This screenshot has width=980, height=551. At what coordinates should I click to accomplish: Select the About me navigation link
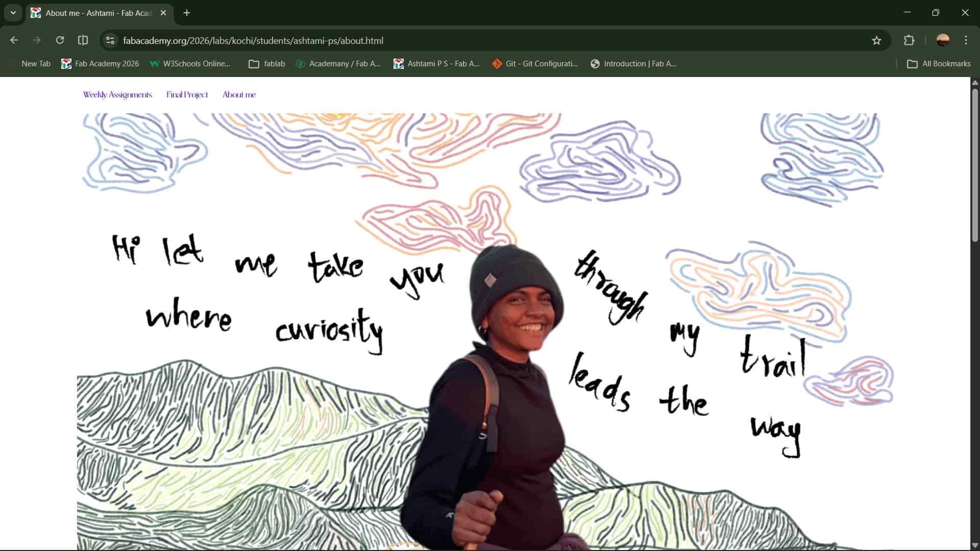[x=239, y=95]
